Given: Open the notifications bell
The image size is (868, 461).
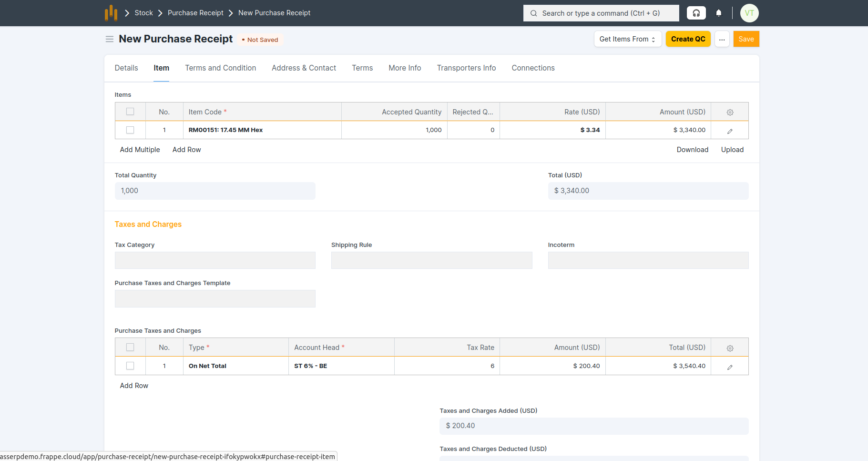Looking at the screenshot, I should 719,13.
